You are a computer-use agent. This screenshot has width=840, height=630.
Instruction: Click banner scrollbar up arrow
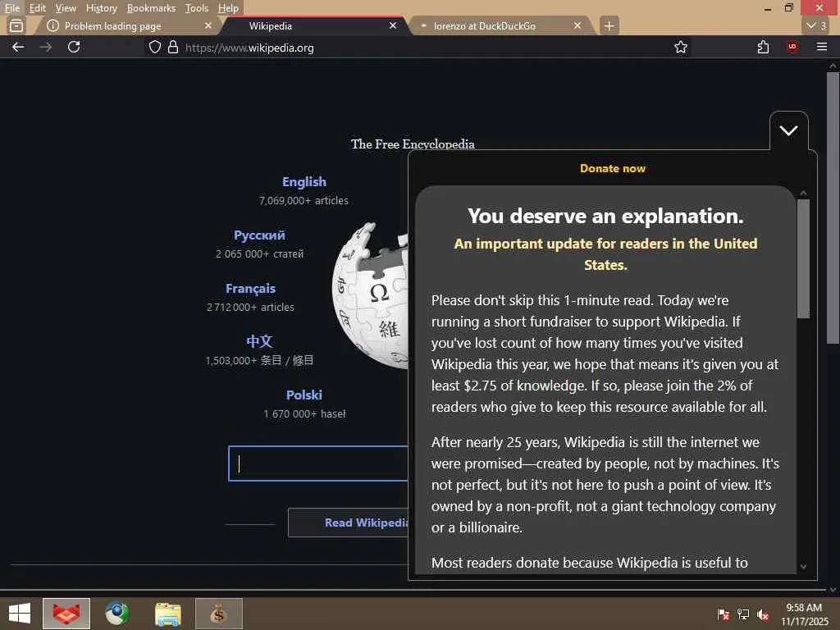tap(803, 193)
